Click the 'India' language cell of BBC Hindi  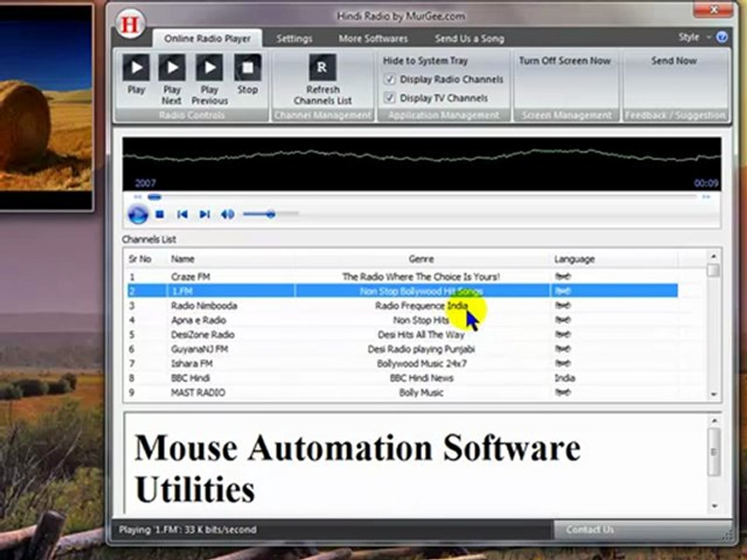tap(564, 378)
